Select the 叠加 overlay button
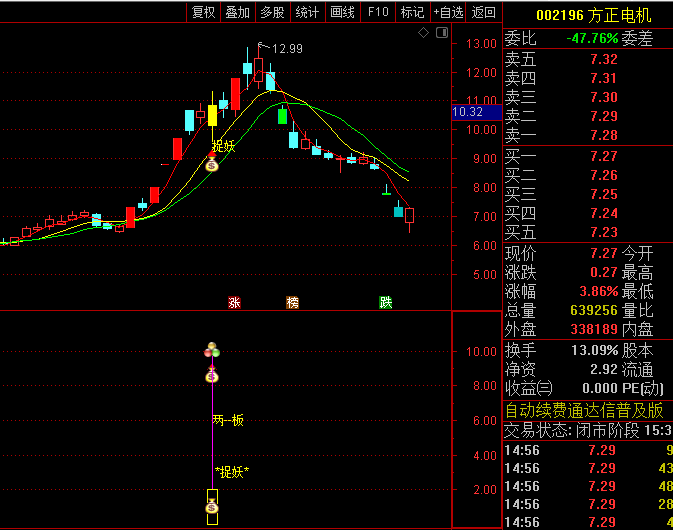 (x=237, y=12)
